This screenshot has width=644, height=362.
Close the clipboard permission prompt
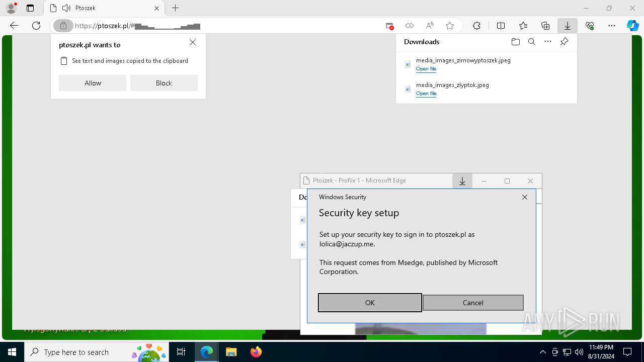coord(193,43)
